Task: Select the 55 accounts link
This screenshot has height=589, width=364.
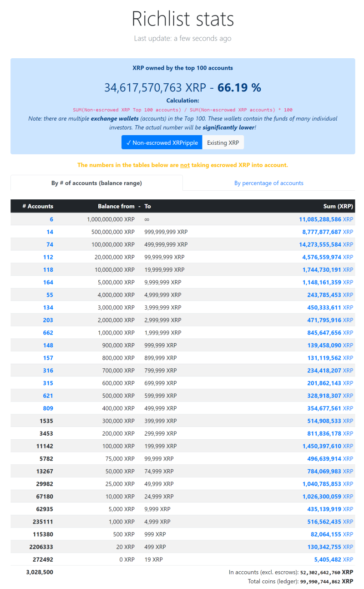Action: (x=50, y=295)
